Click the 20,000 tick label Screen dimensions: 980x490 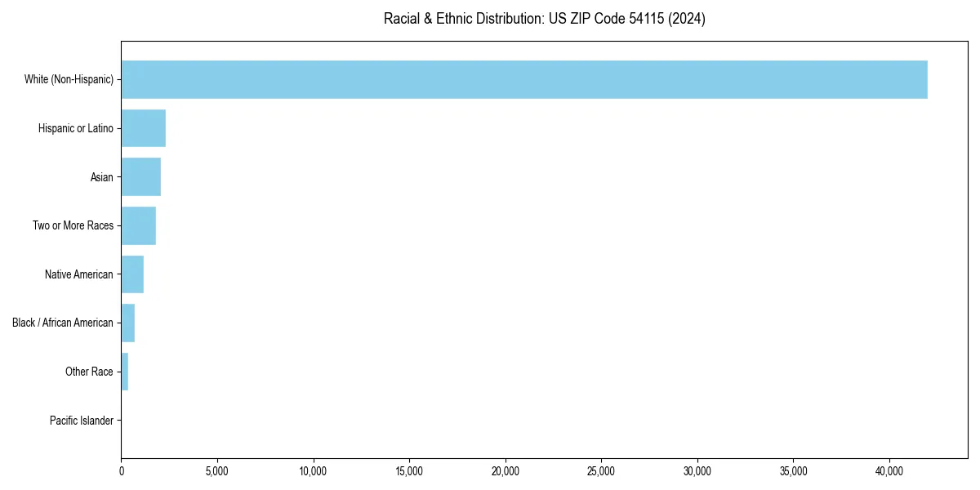pyautogui.click(x=506, y=472)
